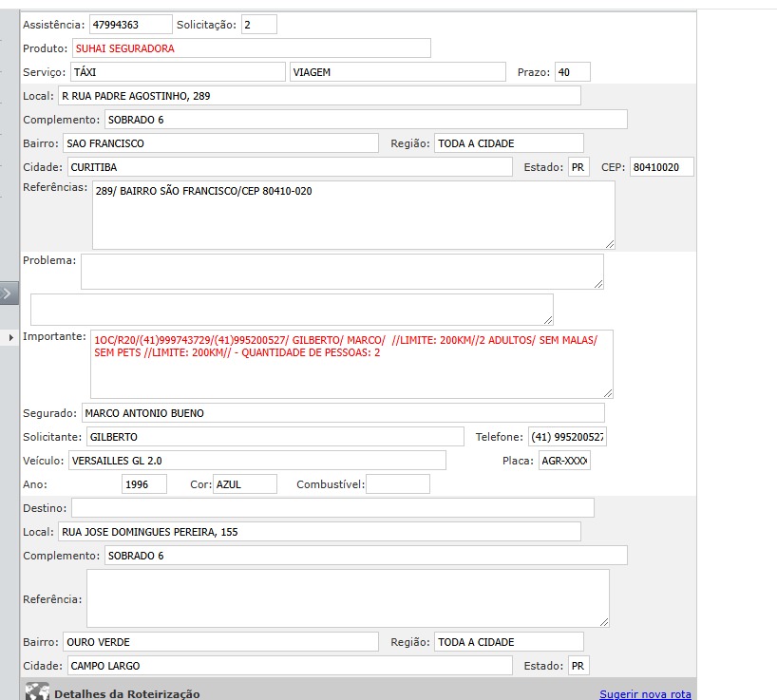
Task: Click Bairro field OURO VERDE
Action: (220, 642)
